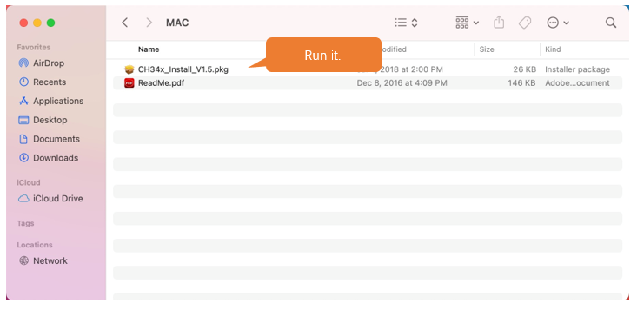644x316 pixels.
Task: Click the MAC folder title
Action: click(177, 23)
